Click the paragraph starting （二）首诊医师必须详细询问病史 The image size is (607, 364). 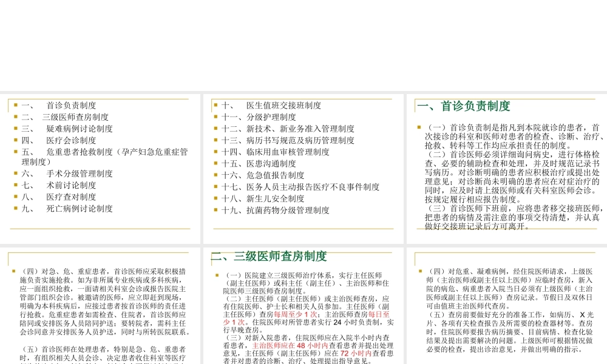pos(512,177)
